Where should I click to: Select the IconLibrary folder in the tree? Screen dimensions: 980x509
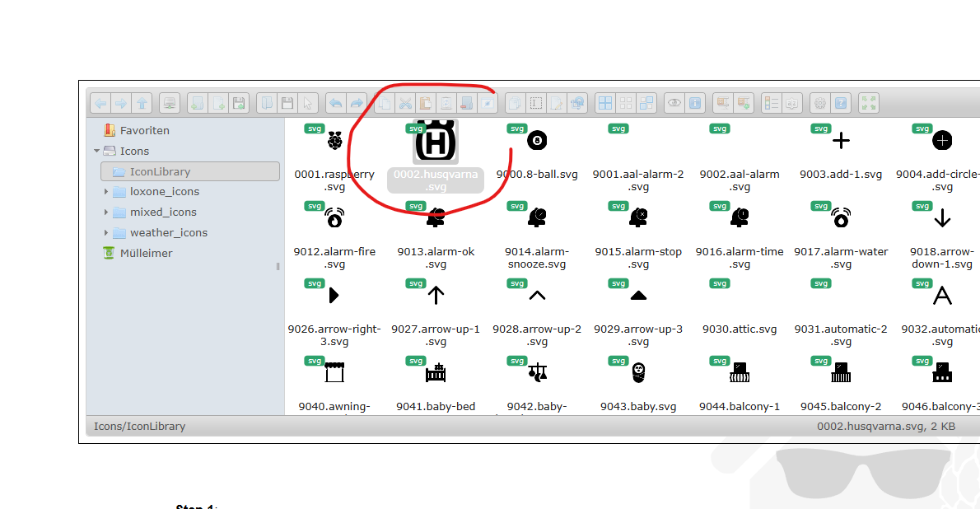click(190, 171)
